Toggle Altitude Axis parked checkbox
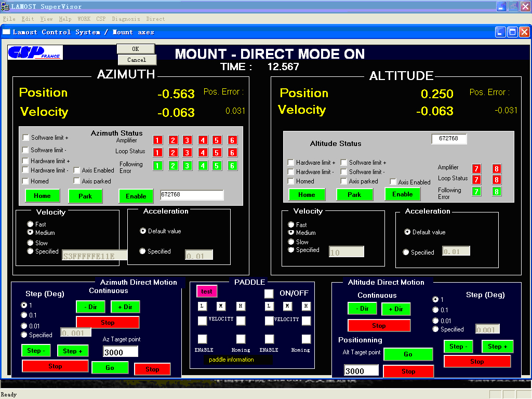Screen dimensions: 532x399 tap(344, 181)
